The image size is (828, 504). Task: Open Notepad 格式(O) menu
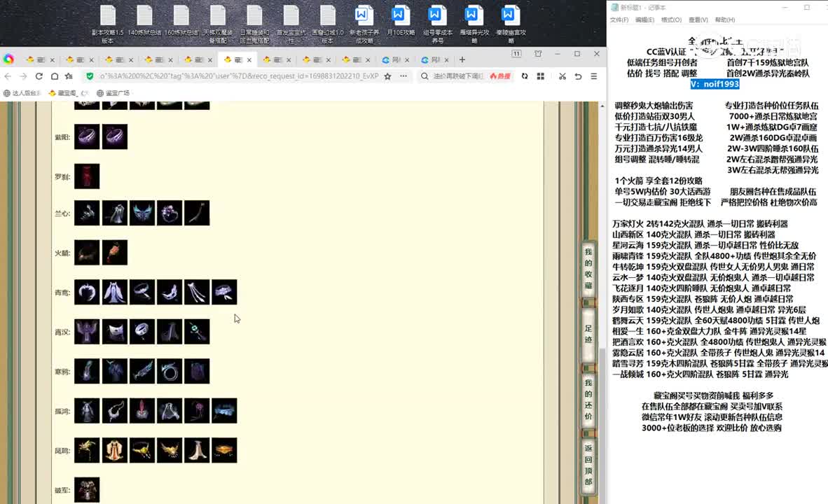pos(671,20)
